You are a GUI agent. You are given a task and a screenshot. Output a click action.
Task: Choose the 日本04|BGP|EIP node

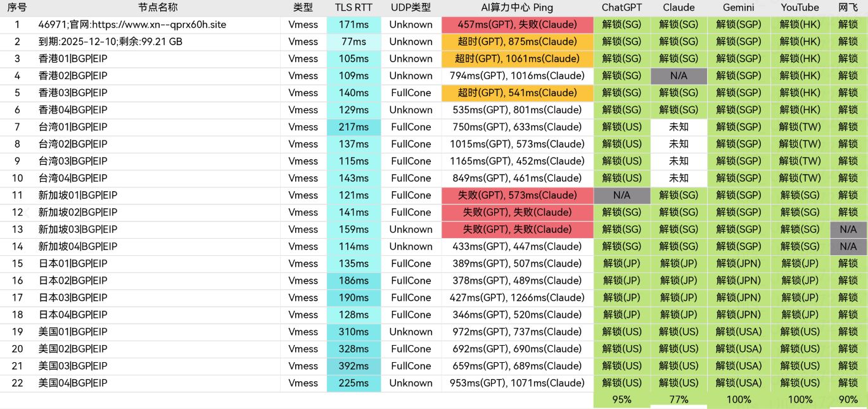tap(73, 315)
